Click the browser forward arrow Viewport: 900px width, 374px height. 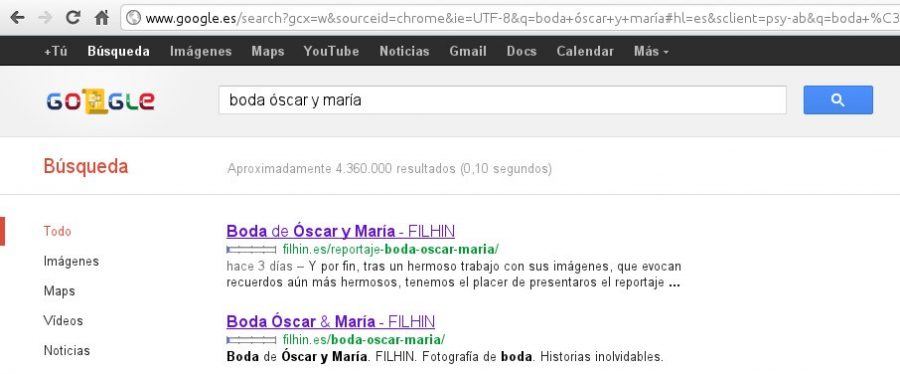click(45, 18)
